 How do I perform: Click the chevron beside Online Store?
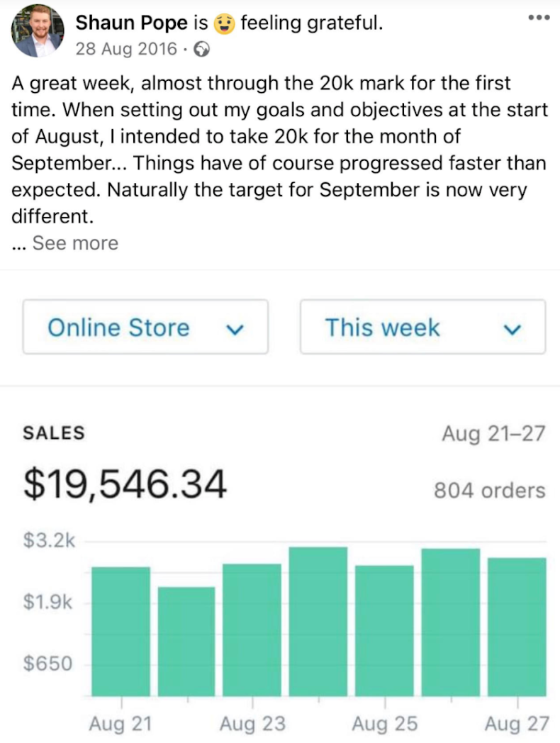click(x=235, y=329)
